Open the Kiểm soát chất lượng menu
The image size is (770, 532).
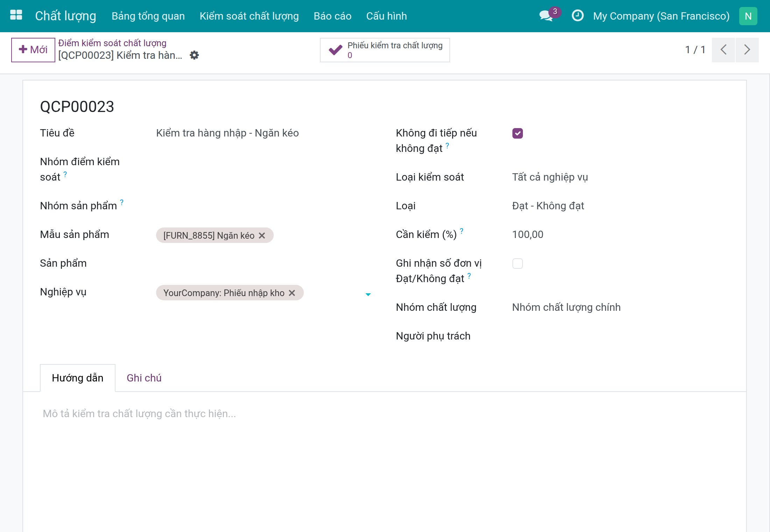[249, 16]
